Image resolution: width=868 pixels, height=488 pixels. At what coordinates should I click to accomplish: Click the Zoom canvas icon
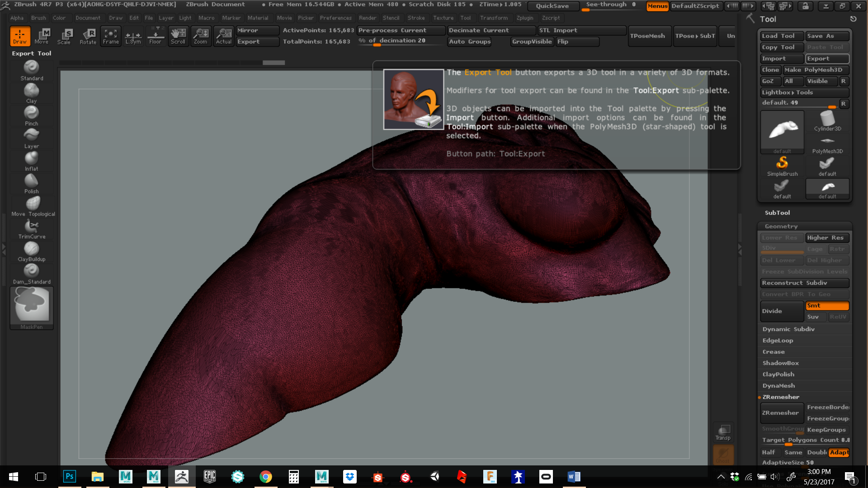click(201, 36)
